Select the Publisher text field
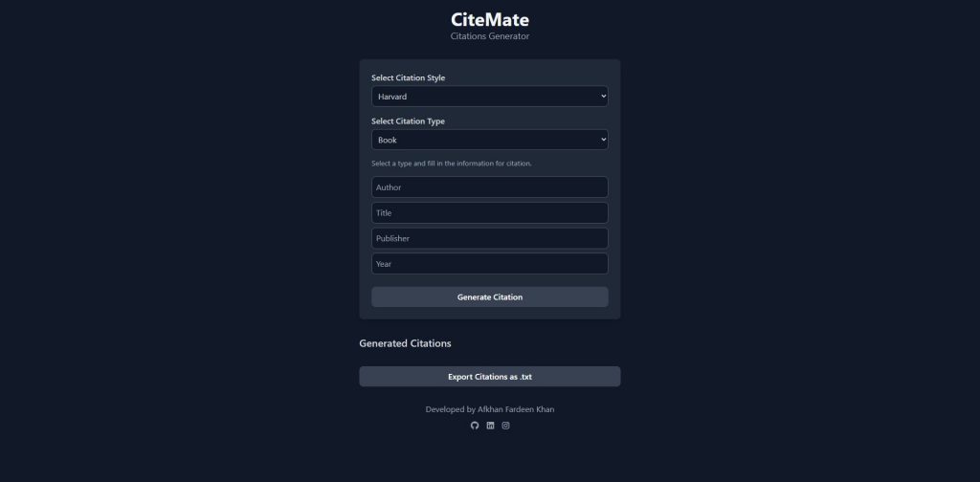 coord(489,238)
